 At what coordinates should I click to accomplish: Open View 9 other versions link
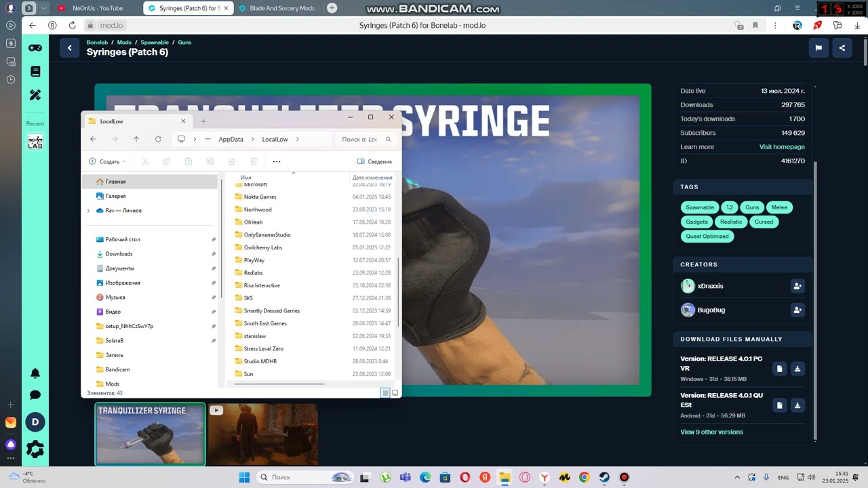(x=711, y=432)
